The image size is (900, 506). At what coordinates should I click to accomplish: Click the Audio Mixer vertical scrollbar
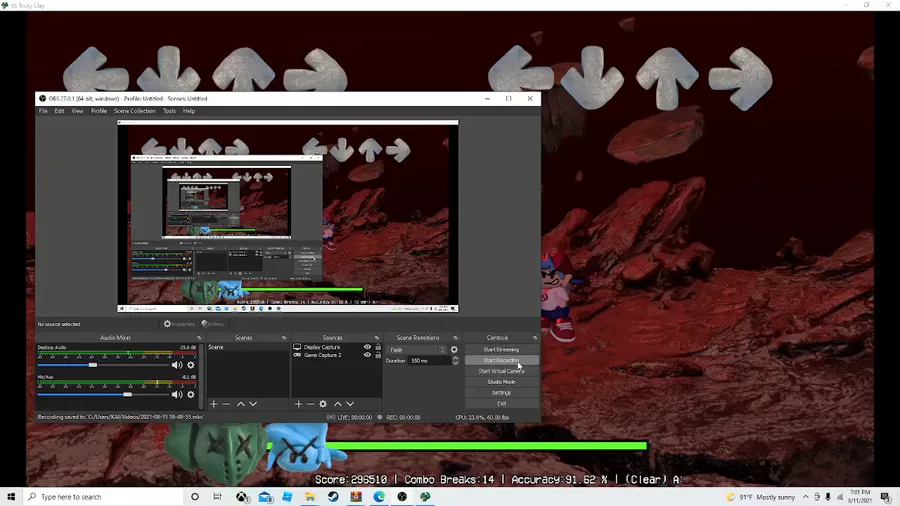click(x=201, y=375)
